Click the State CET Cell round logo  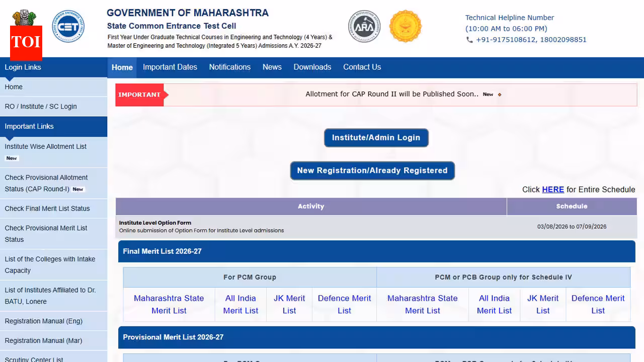click(68, 26)
